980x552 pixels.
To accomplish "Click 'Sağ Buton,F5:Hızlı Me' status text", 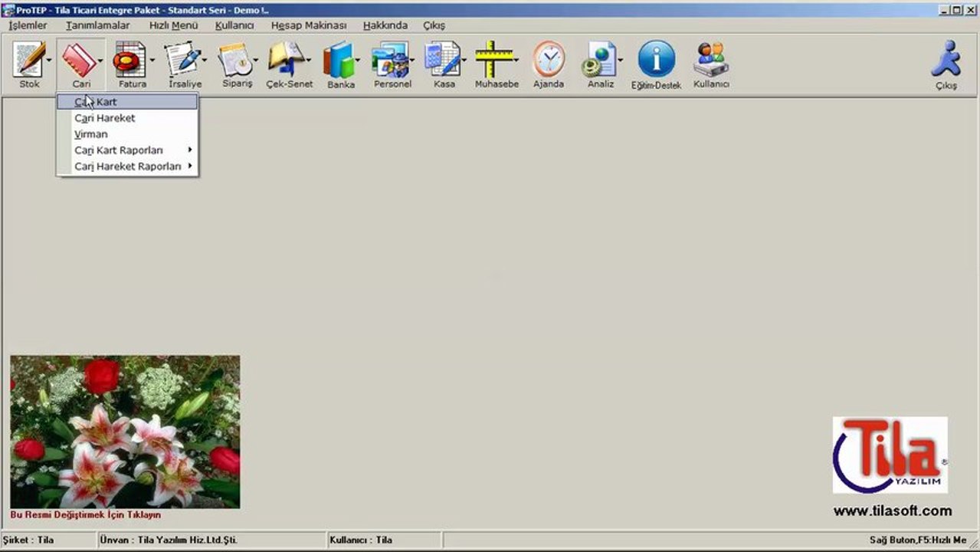I will click(x=918, y=540).
